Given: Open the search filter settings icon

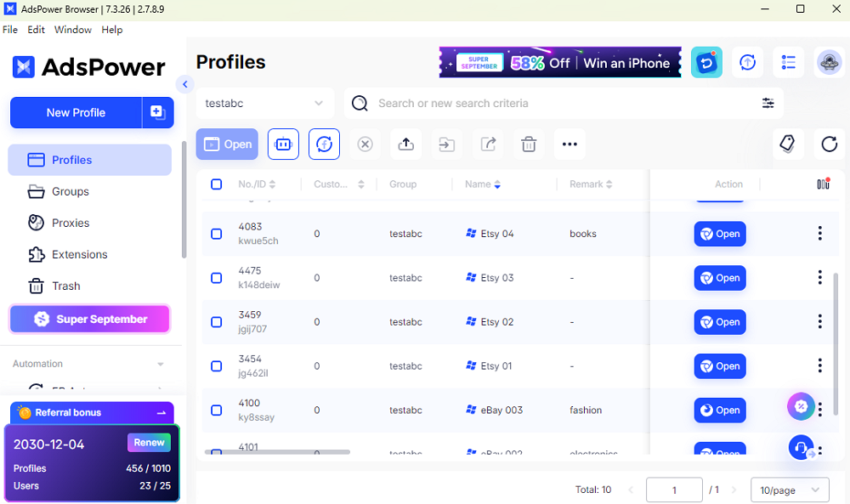Looking at the screenshot, I should click(x=768, y=103).
